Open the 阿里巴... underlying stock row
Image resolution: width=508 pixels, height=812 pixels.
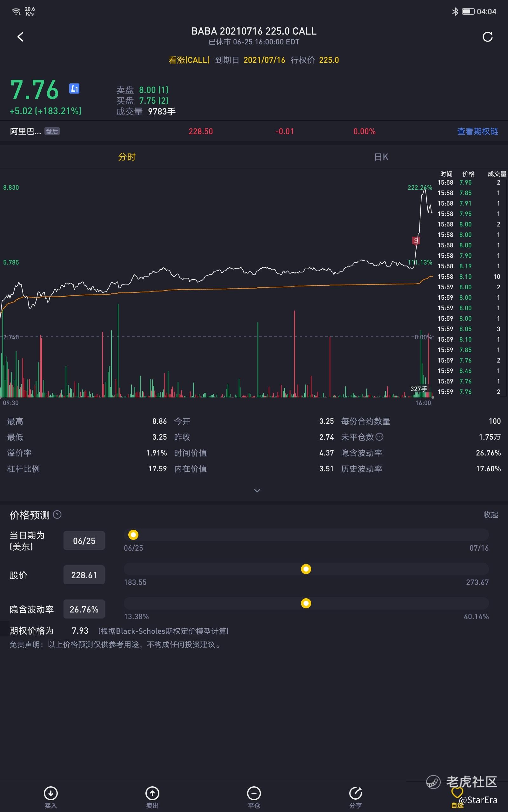[x=254, y=131]
